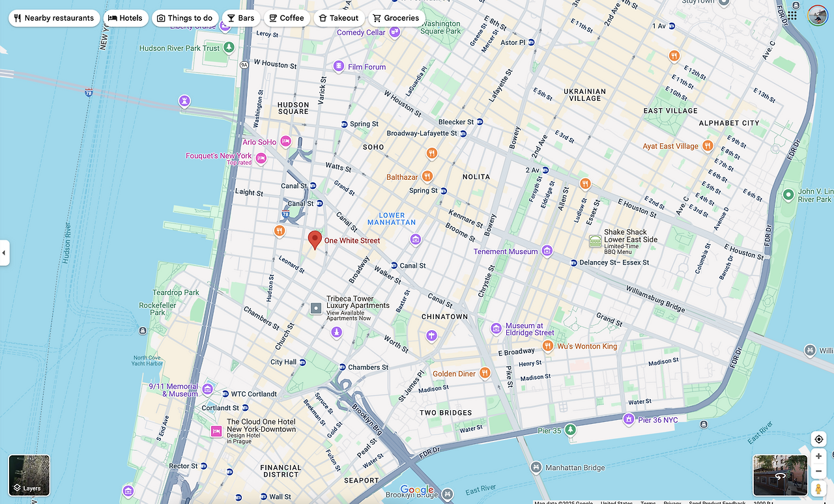Toggle the Takeout filter chip
This screenshot has width=834, height=504.
click(339, 18)
